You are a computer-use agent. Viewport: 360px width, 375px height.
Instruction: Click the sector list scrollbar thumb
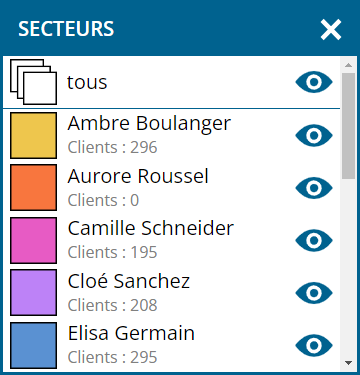(x=348, y=126)
